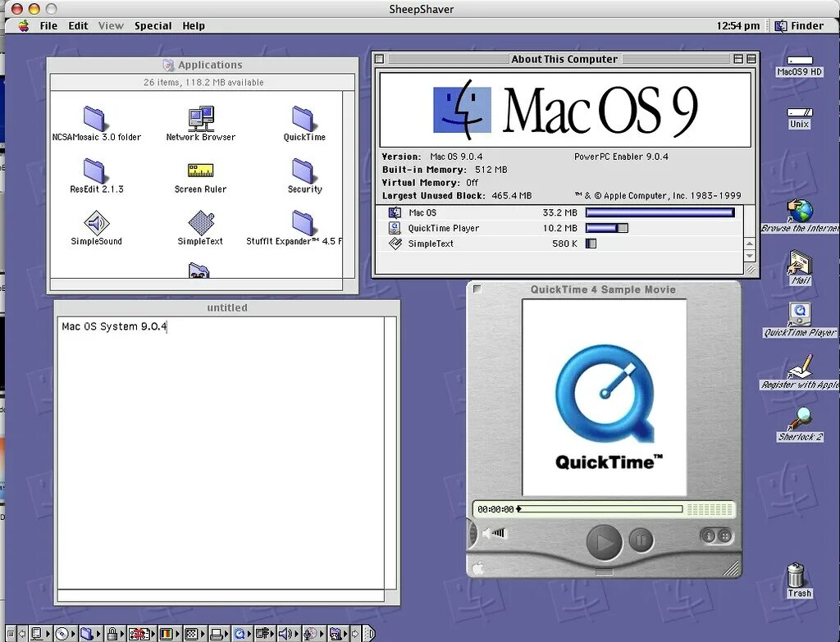Select the Network Browser icon
The height and width of the screenshot is (642, 840).
coord(201,118)
